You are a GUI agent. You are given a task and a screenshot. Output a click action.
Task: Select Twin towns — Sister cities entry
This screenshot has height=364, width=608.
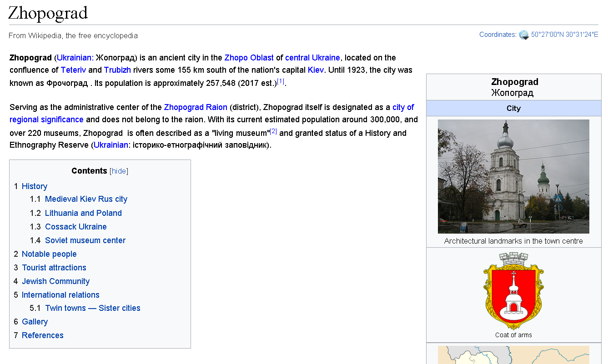pyautogui.click(x=93, y=308)
